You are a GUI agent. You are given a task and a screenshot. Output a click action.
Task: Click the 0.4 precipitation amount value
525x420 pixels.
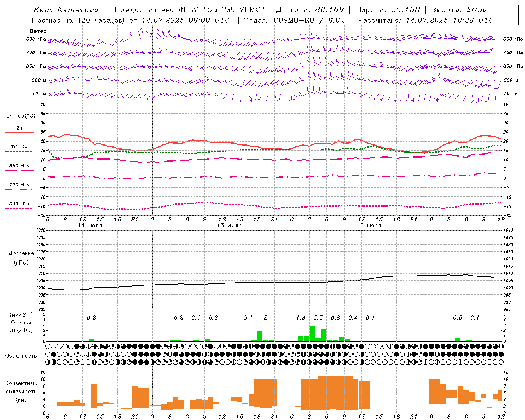353,318
